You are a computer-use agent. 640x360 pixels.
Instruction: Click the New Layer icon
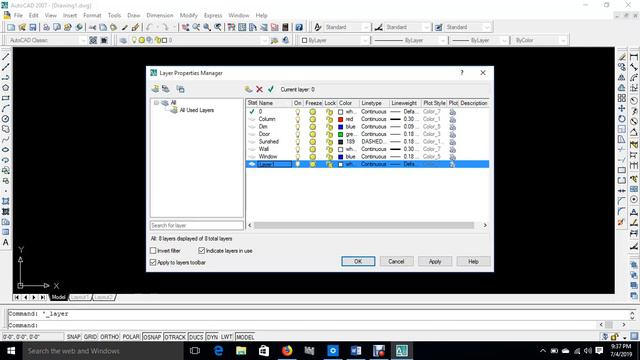(248, 89)
